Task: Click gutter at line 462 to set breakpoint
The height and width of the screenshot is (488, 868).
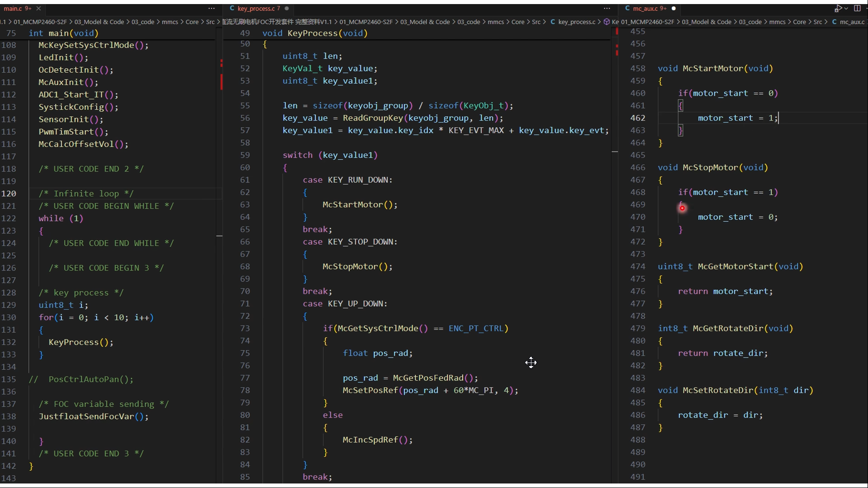Action: [x=624, y=118]
